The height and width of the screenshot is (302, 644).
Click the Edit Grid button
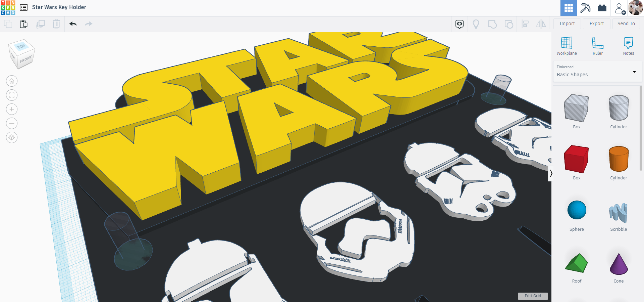[x=533, y=296]
